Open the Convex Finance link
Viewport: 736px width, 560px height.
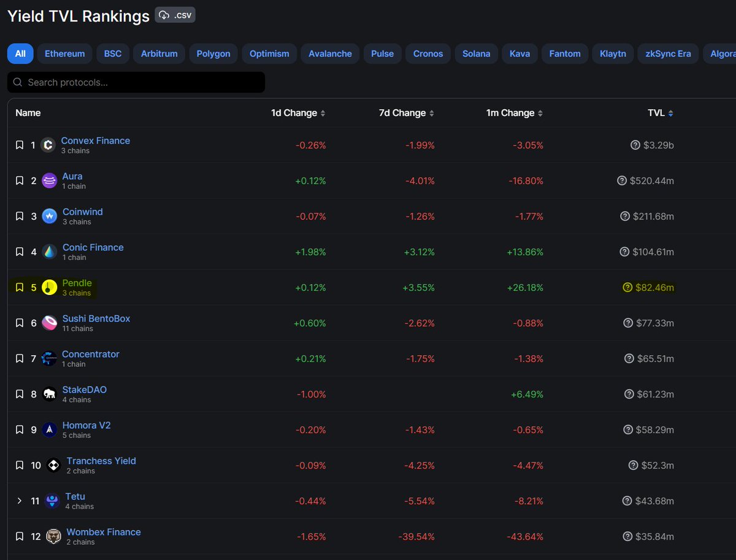click(x=96, y=140)
